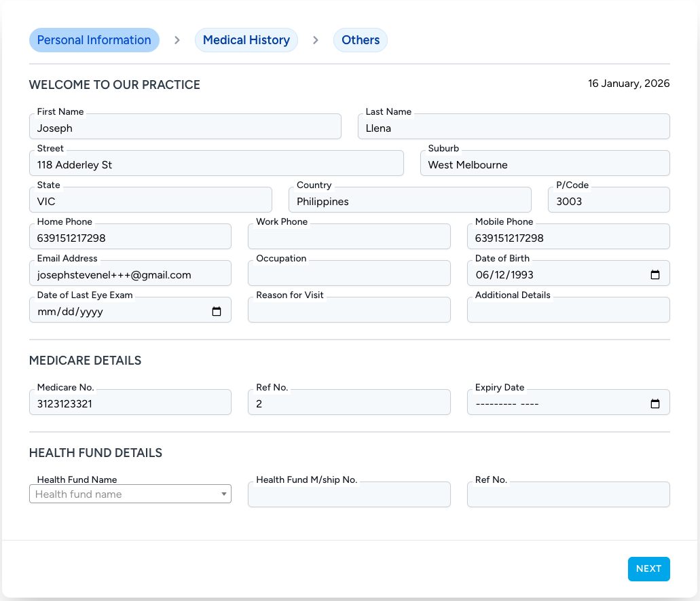Screen dimensions: 700x601
Task: Select the Medicare No. field showing 3123123321
Action: 130,402
